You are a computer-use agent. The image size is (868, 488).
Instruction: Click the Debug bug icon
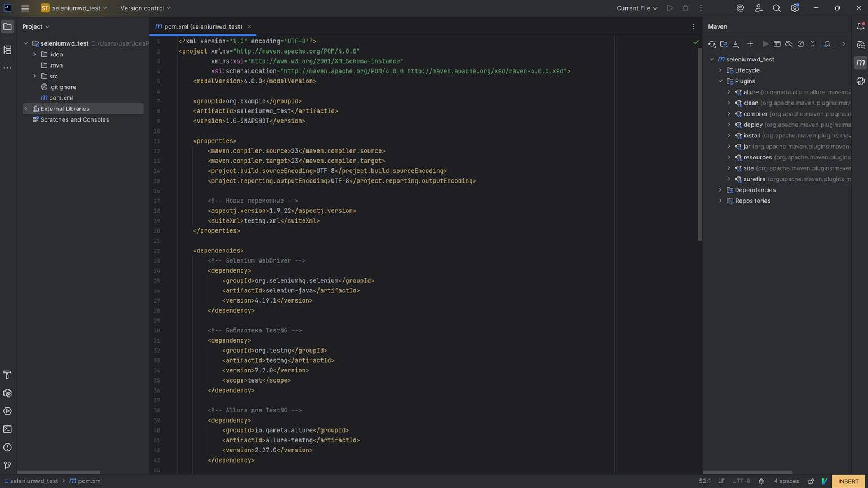[x=685, y=8]
